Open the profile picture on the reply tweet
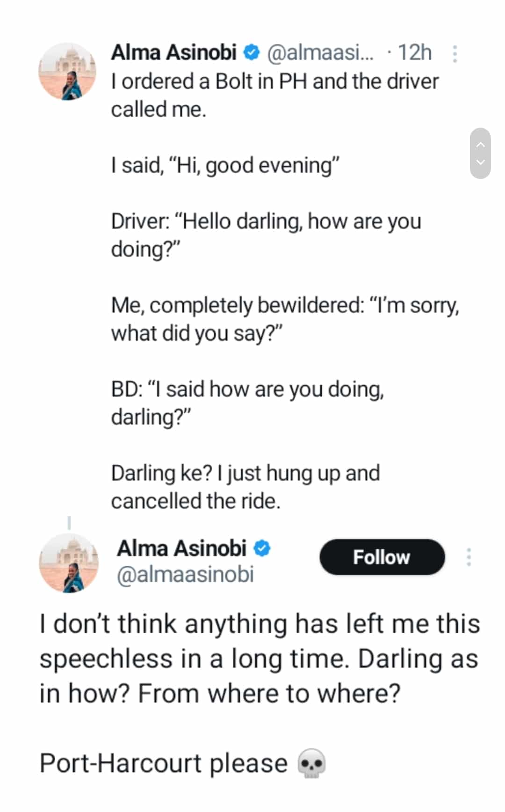The width and height of the screenshot is (505, 812). [x=69, y=563]
